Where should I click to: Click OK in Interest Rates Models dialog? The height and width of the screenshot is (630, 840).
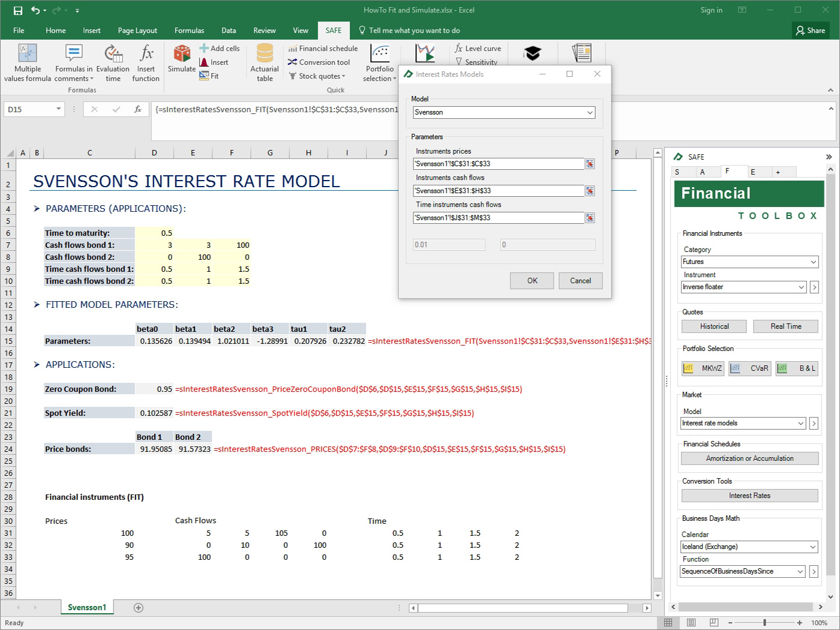(x=532, y=281)
